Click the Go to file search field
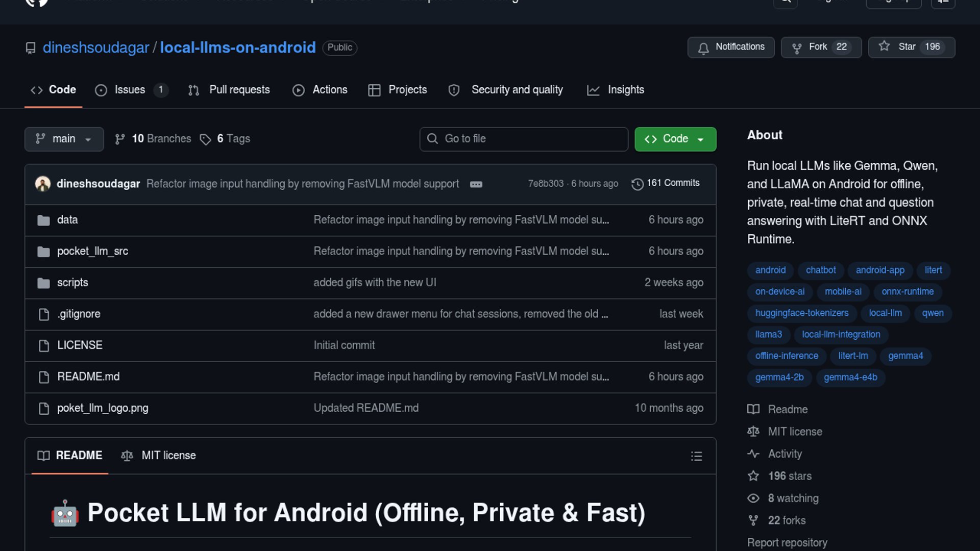This screenshot has width=980, height=551. pyautogui.click(x=524, y=139)
